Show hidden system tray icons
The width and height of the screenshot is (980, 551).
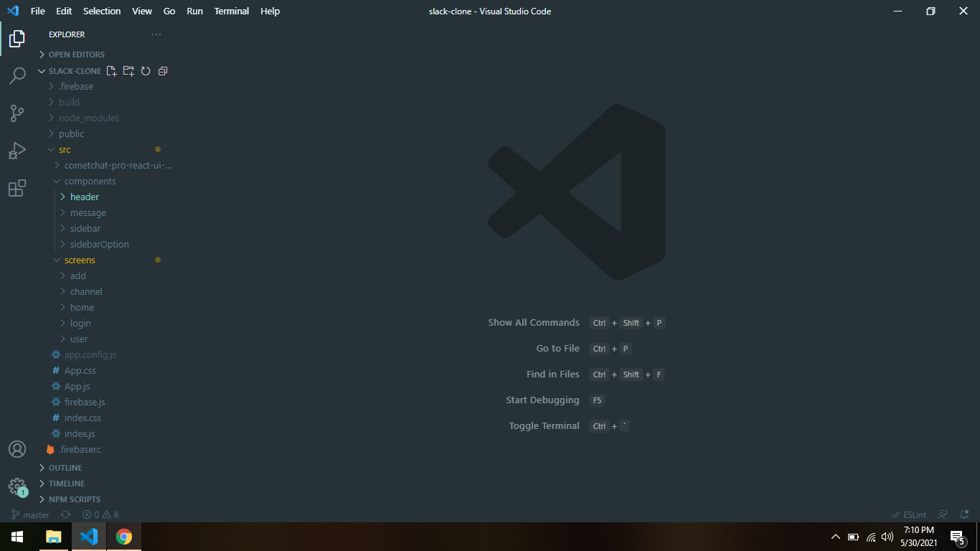[x=835, y=537]
